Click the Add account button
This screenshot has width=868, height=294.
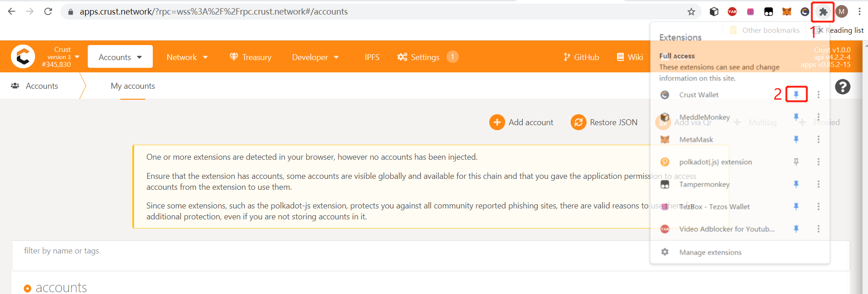coord(521,122)
